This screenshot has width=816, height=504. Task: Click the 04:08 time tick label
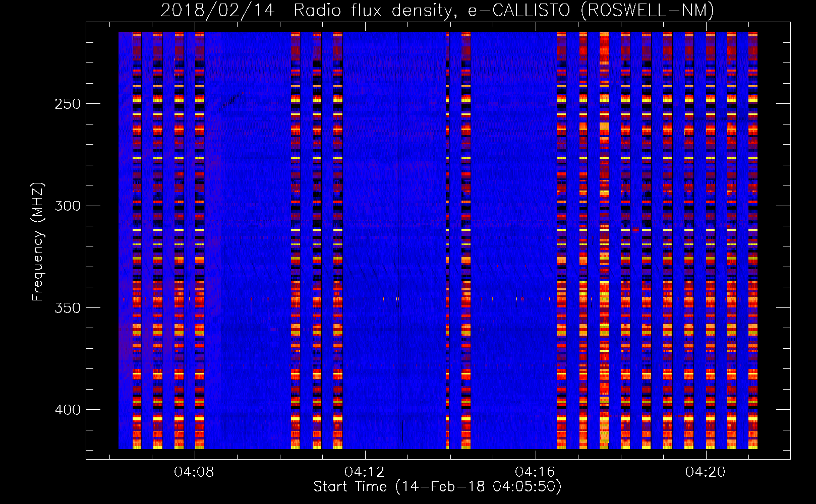point(194,472)
